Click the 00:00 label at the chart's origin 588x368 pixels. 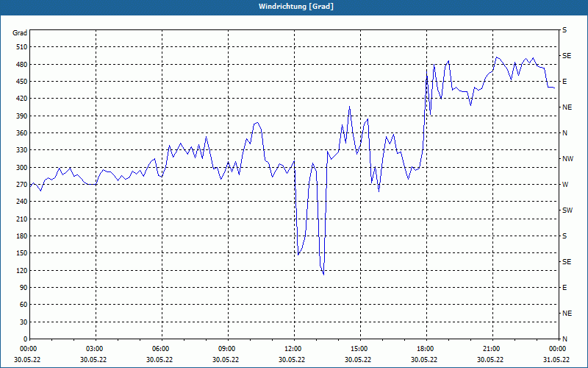pos(28,349)
